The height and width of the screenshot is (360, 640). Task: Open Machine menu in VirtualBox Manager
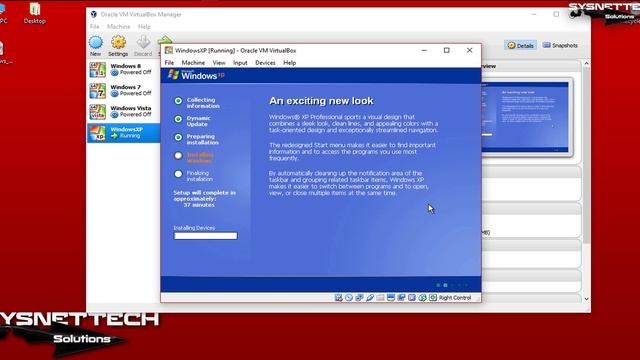pos(118,27)
